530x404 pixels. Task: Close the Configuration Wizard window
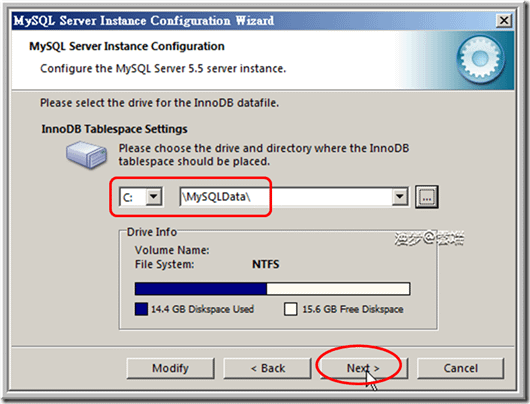click(x=503, y=21)
